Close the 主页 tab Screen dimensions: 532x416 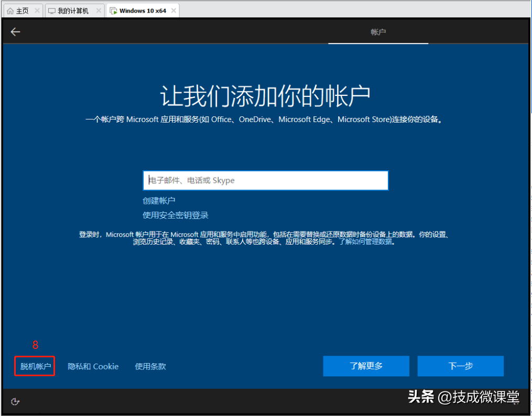37,11
